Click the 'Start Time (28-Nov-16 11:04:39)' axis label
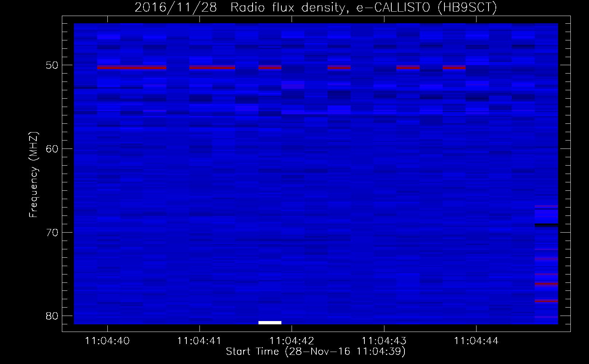Image resolution: width=589 pixels, height=364 pixels. tap(316, 352)
